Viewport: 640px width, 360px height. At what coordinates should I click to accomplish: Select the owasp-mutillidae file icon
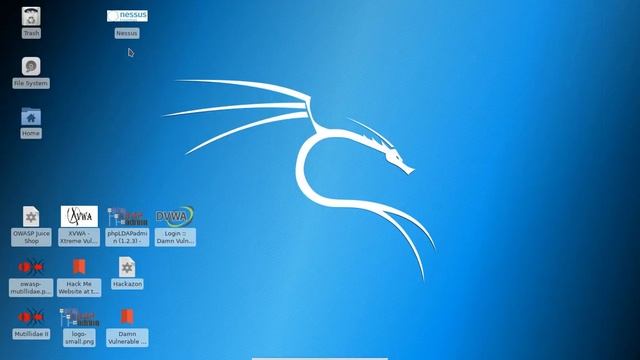pos(31,267)
